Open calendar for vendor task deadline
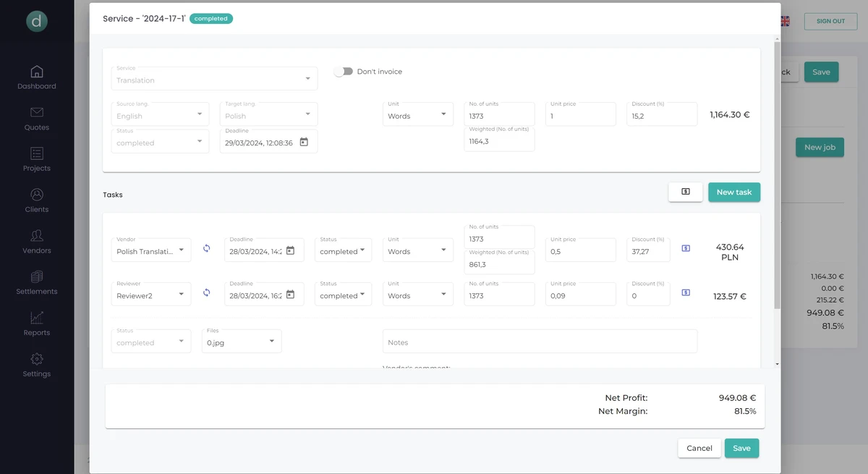868x474 pixels. click(x=290, y=250)
